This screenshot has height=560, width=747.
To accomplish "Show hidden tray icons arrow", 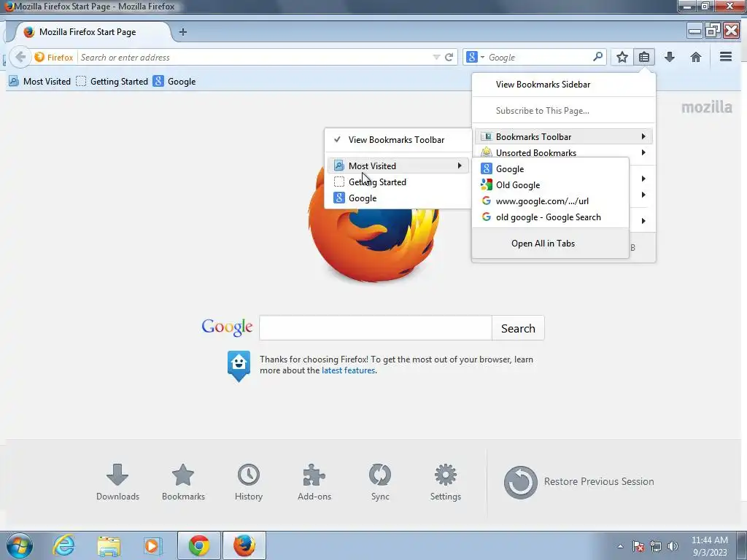I will click(620, 546).
